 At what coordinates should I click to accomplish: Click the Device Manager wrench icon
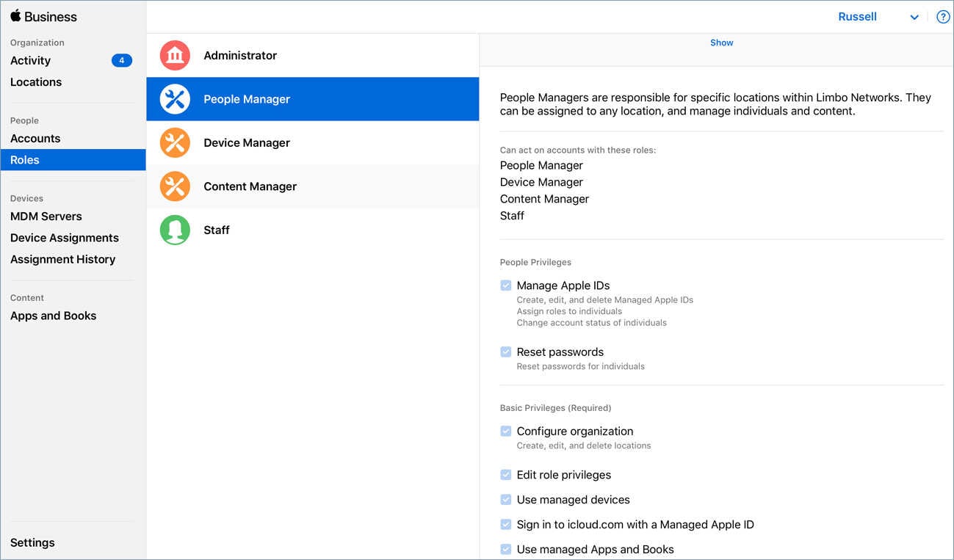tap(175, 143)
